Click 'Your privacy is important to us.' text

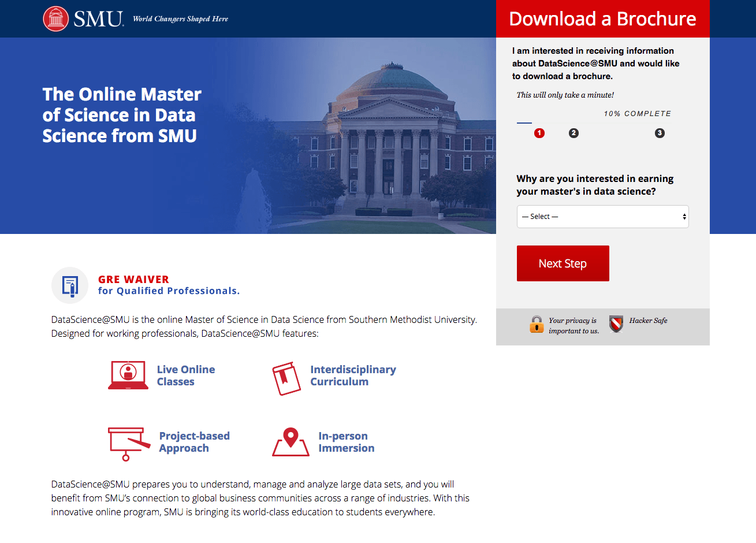[573, 326]
